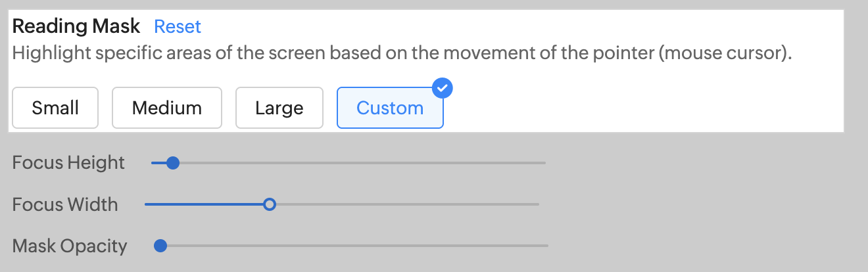Click the gray unfilled track of Focus Height slider
Screen dimensions: 868x272
point(362,163)
